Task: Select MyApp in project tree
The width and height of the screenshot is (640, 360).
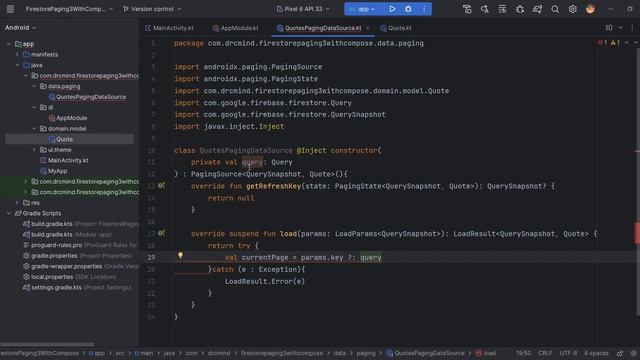Action: pyautogui.click(x=53, y=171)
